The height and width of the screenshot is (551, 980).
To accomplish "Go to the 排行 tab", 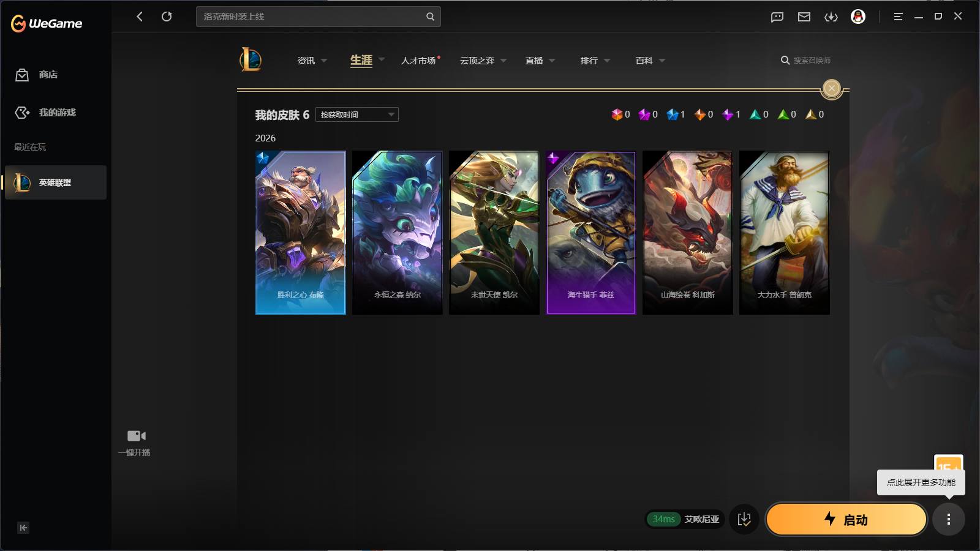I will 589,61.
